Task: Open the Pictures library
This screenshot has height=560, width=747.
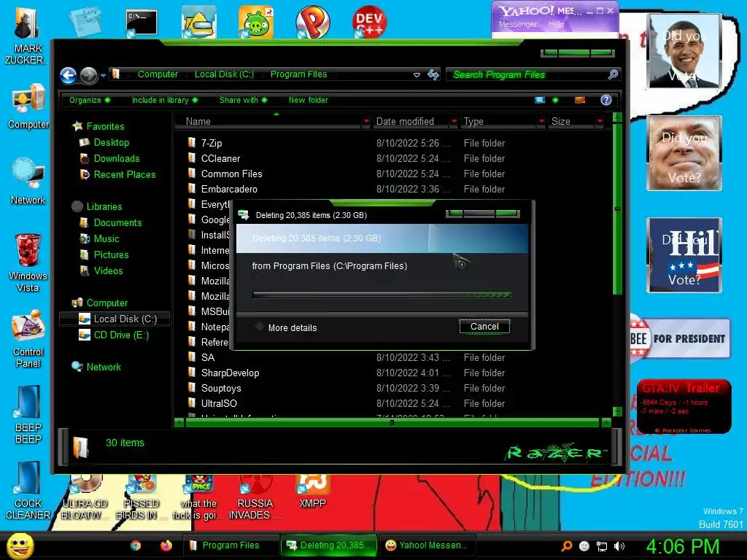Action: coord(112,254)
